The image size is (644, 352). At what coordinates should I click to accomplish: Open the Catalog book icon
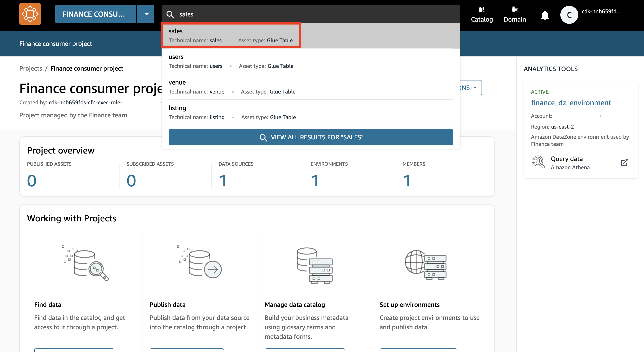coord(482,10)
